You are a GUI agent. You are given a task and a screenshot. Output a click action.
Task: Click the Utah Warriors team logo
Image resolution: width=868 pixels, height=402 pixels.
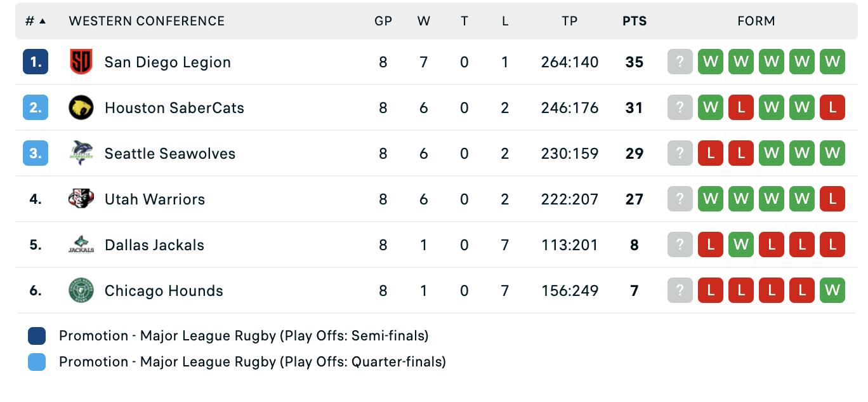(x=81, y=199)
